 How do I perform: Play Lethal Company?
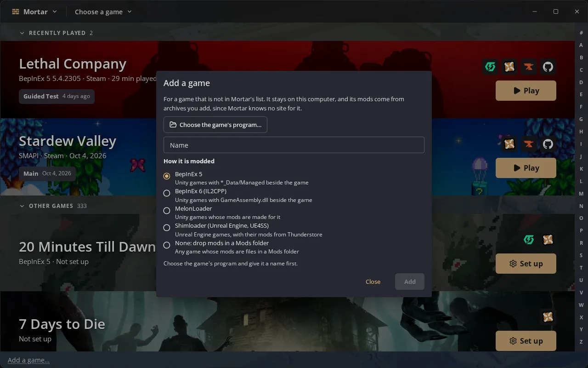click(526, 91)
